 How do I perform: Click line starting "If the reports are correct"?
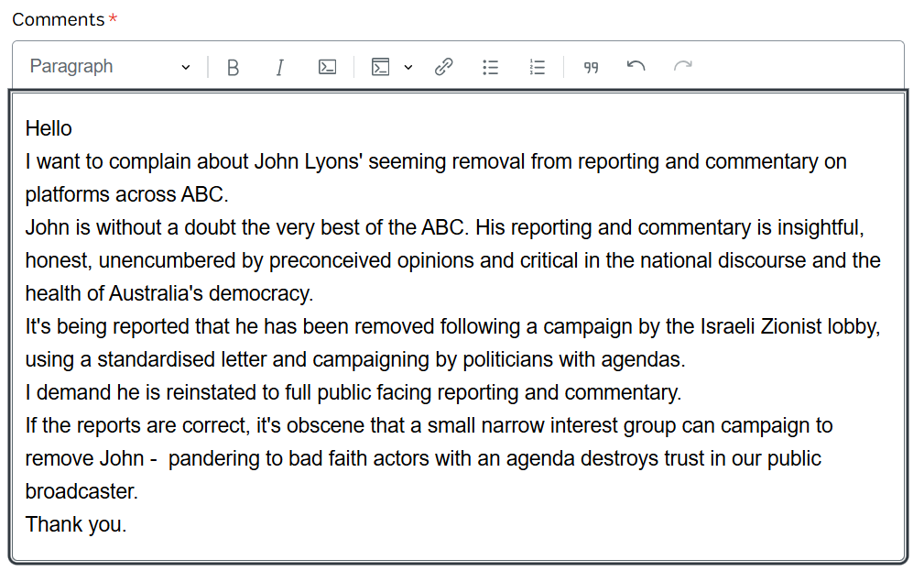tap(429, 426)
